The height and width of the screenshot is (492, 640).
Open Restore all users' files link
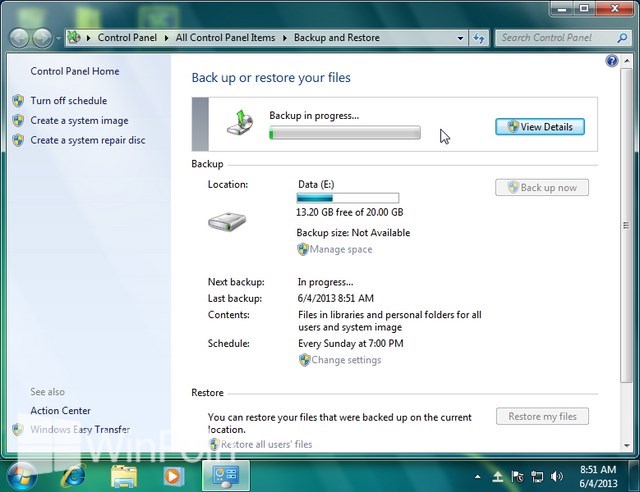pyautogui.click(x=267, y=444)
